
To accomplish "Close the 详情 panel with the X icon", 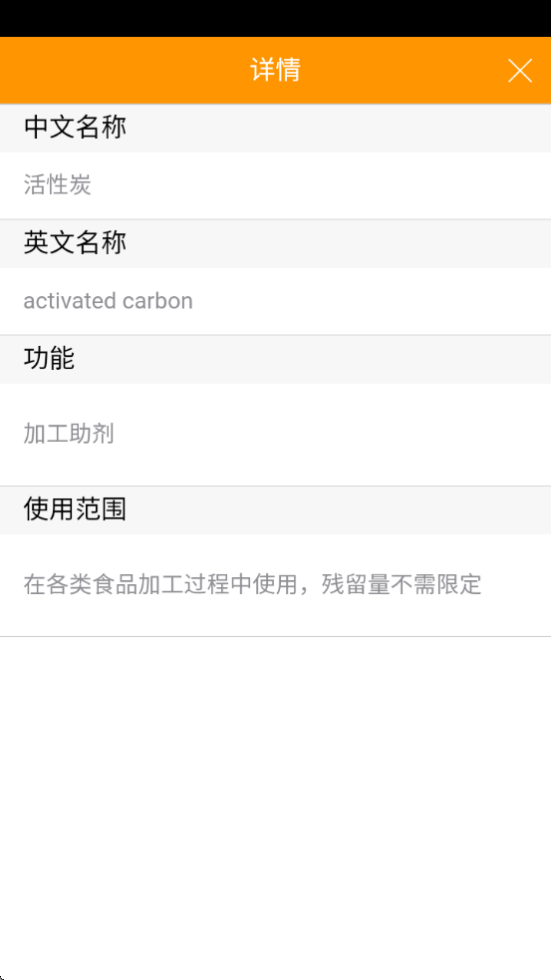I will (520, 71).
